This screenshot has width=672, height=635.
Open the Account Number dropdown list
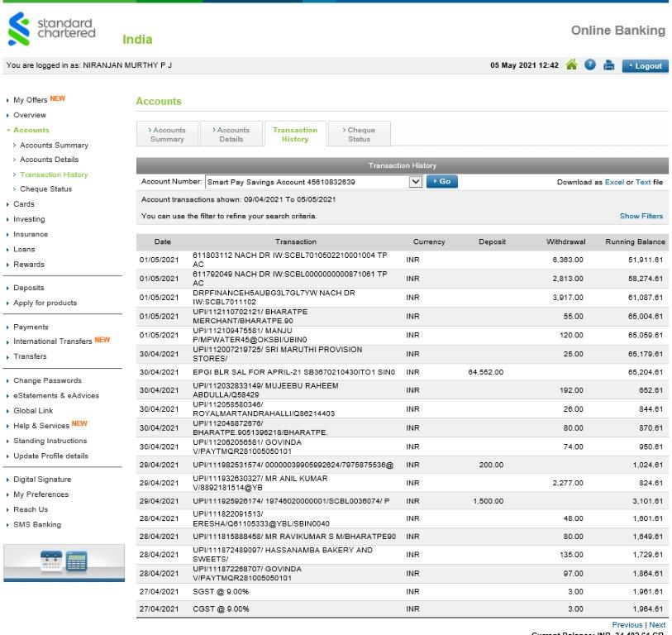(415, 182)
